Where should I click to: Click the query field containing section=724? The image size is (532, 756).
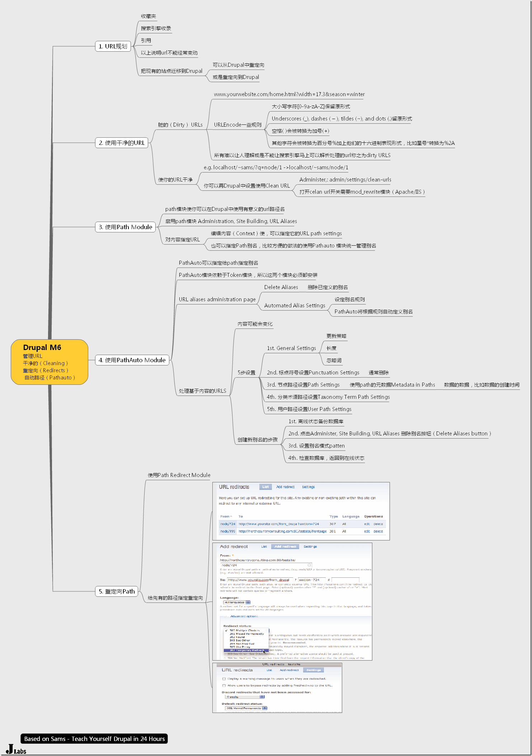[312, 580]
